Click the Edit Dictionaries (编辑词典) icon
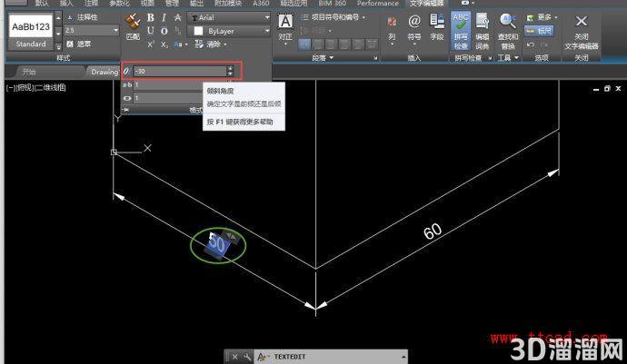This screenshot has height=364, width=627. 483,31
